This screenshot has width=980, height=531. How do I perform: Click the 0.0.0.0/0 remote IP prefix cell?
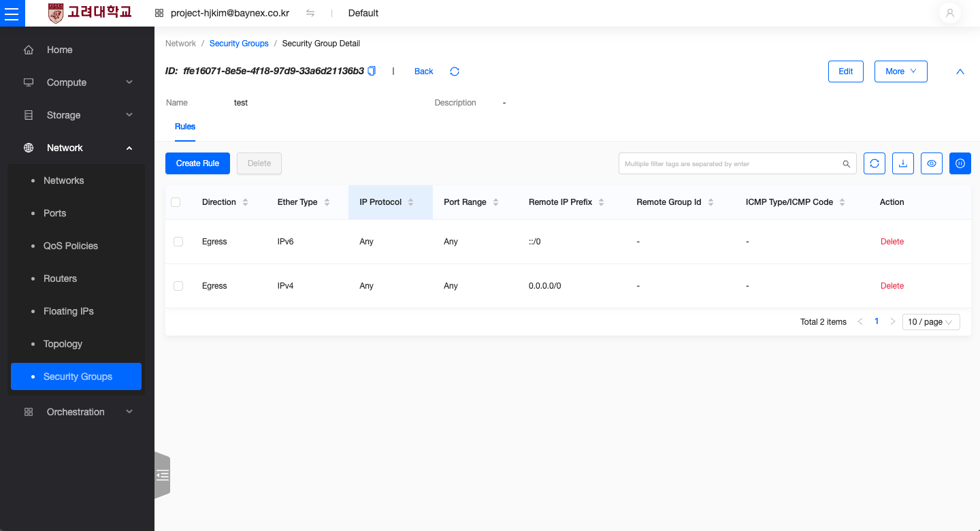[x=545, y=286]
